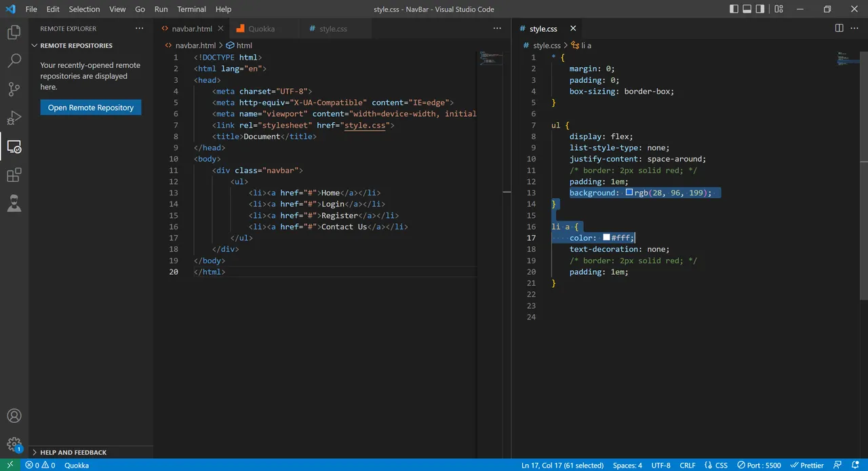Open more actions for left editor group
This screenshot has height=471, width=868.
point(498,29)
